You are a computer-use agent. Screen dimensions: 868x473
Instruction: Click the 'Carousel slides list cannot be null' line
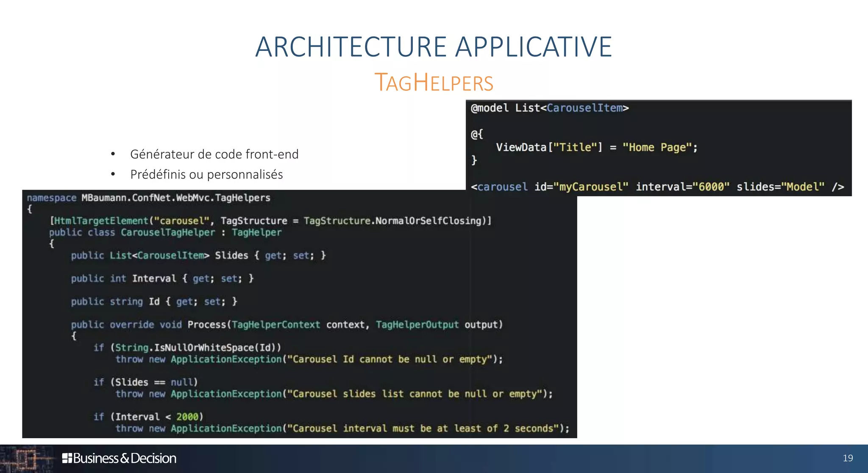[334, 394]
